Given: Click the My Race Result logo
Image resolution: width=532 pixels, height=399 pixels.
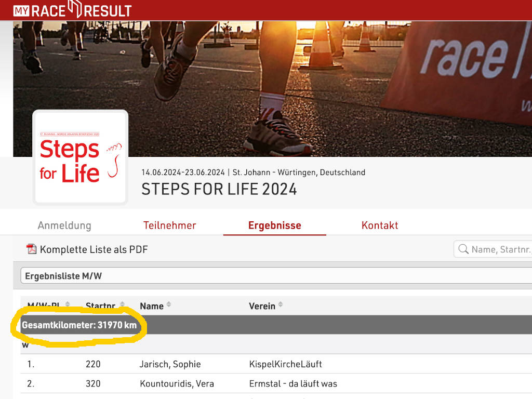Looking at the screenshot, I should tap(72, 9).
